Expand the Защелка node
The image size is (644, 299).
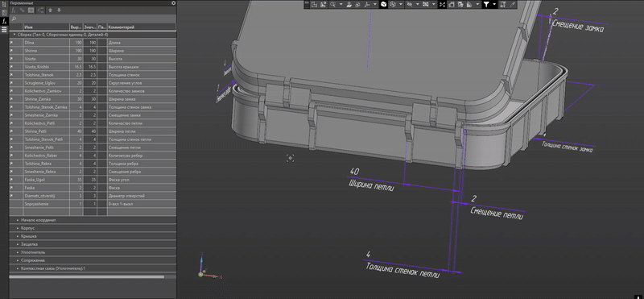tap(18, 244)
